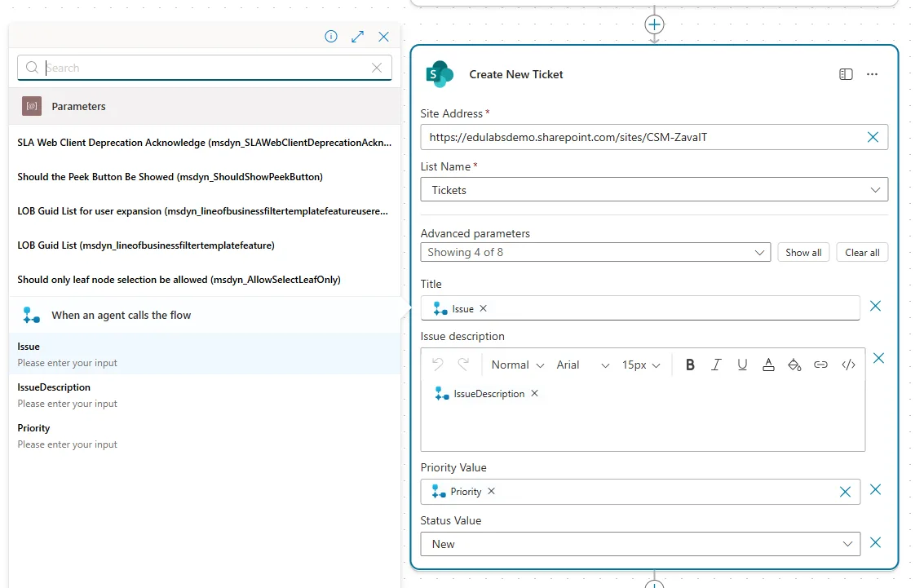Click the side panel icon on Create New Ticket

(846, 74)
